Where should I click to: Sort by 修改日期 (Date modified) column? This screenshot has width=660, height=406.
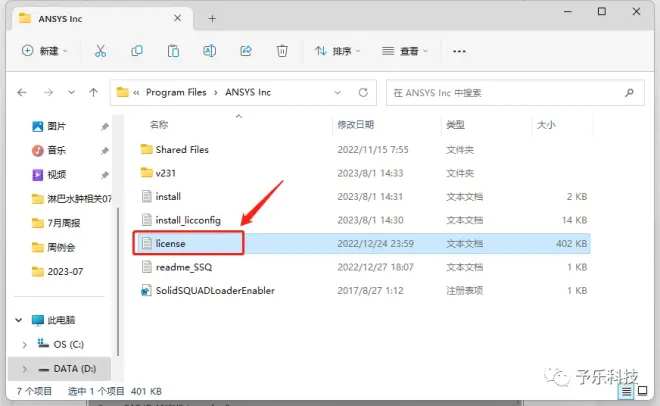tap(356, 125)
